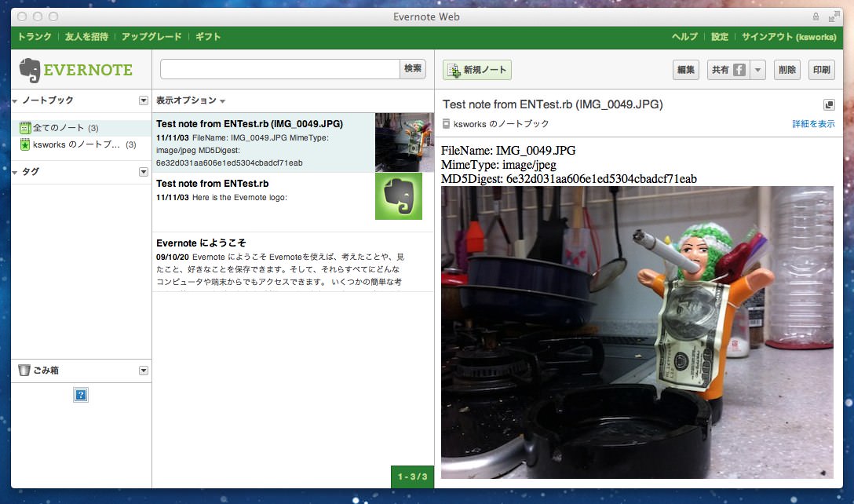The height and width of the screenshot is (504, 854).
Task: Click the タグ section heading
Action: coord(31,172)
